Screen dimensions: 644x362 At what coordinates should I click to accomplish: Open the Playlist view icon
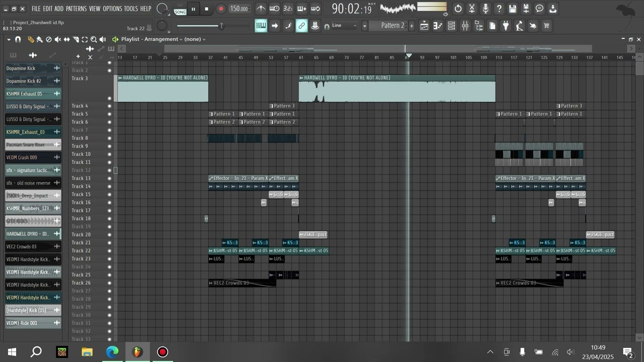pyautogui.click(x=424, y=26)
